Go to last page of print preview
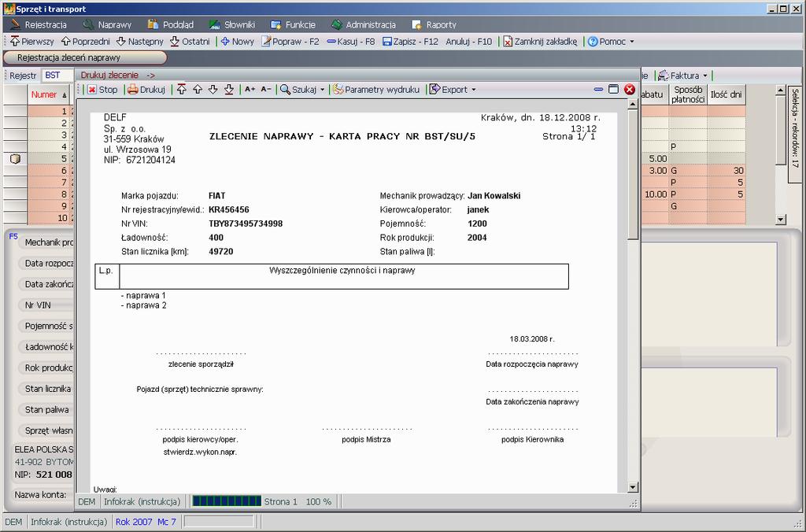Viewport: 806px width, 532px height. point(229,90)
